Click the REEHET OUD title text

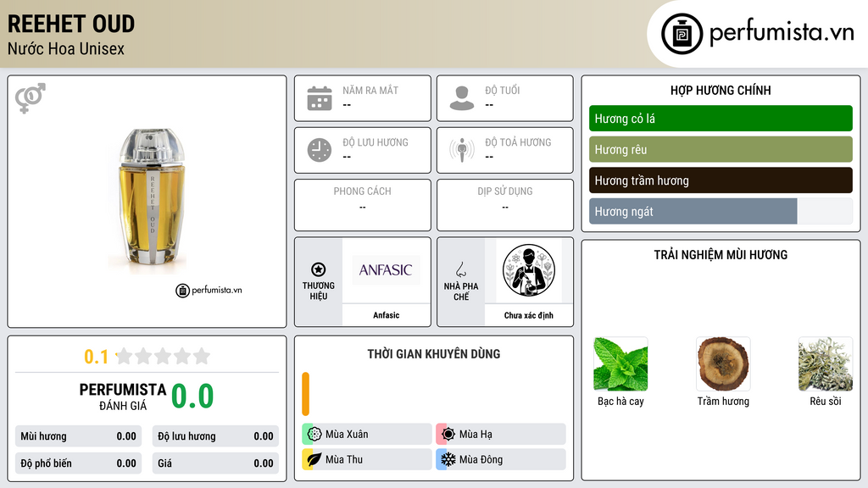[x=71, y=24]
